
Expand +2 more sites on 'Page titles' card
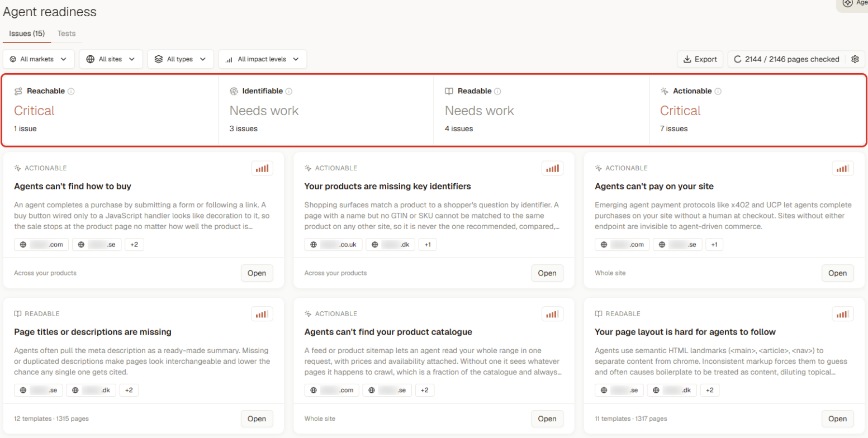129,390
